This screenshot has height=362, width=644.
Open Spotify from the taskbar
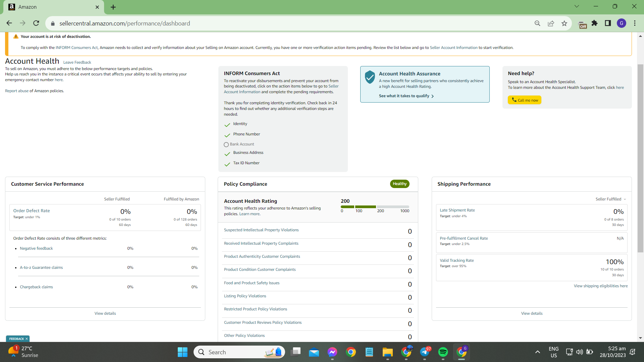tap(443, 352)
